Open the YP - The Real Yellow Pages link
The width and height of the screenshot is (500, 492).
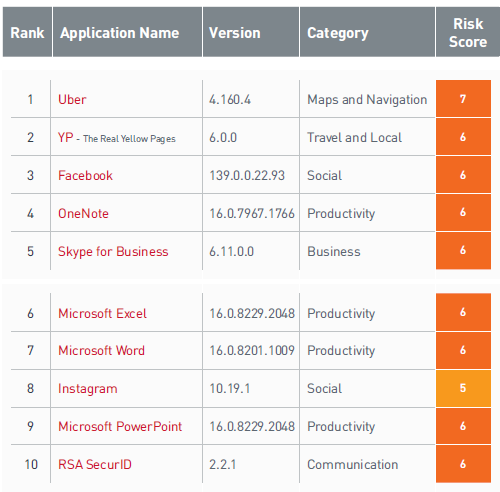point(117,138)
